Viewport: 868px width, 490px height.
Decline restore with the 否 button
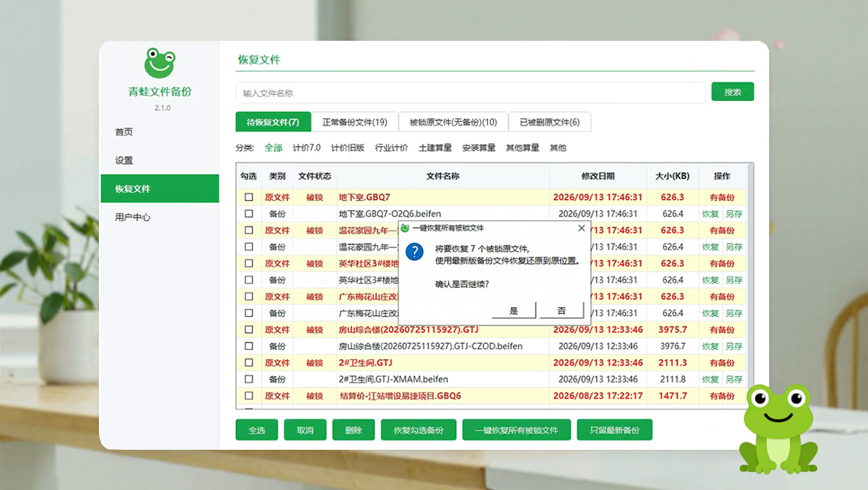click(562, 311)
